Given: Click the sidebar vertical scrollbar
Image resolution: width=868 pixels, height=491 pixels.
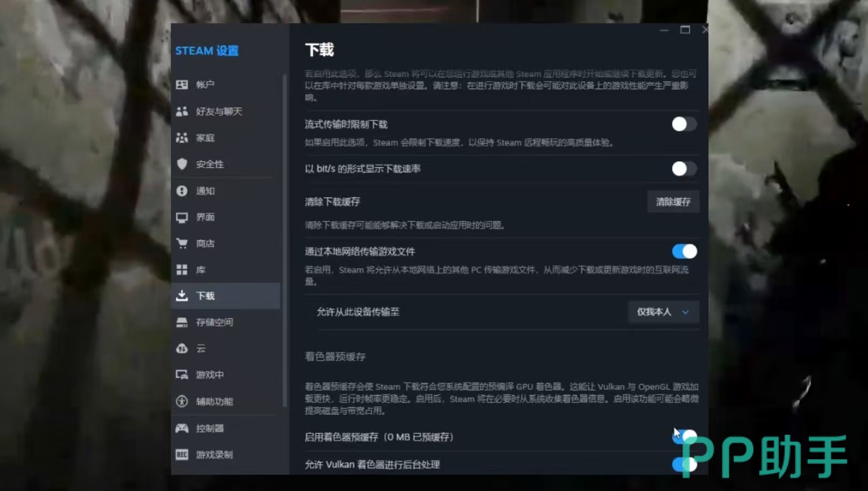Looking at the screenshot, I should pyautogui.click(x=284, y=238).
